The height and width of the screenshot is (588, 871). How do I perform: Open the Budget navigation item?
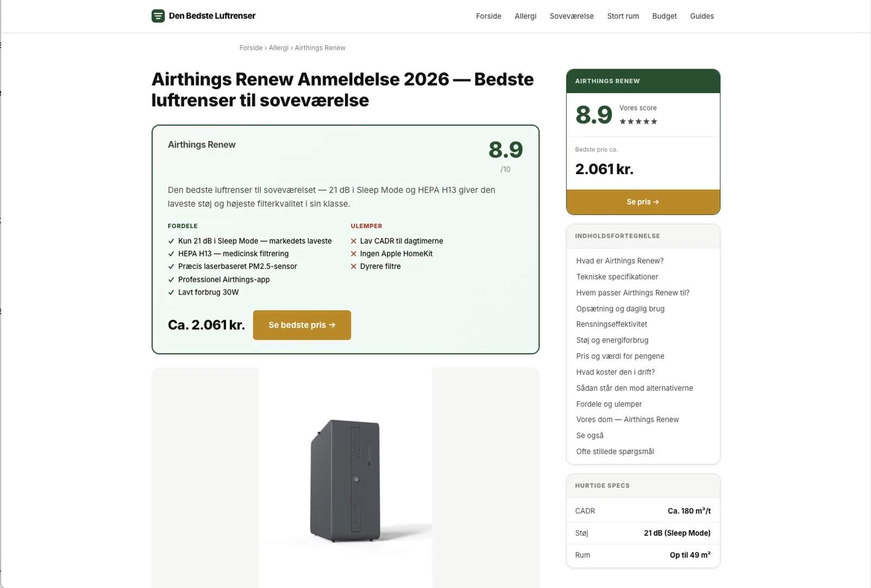point(664,16)
